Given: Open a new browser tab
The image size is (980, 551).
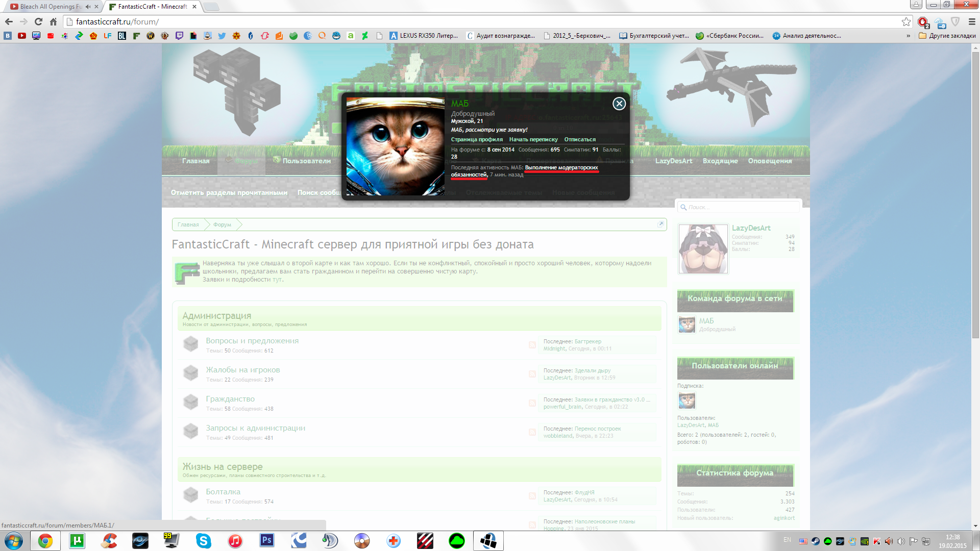Looking at the screenshot, I should point(211,7).
